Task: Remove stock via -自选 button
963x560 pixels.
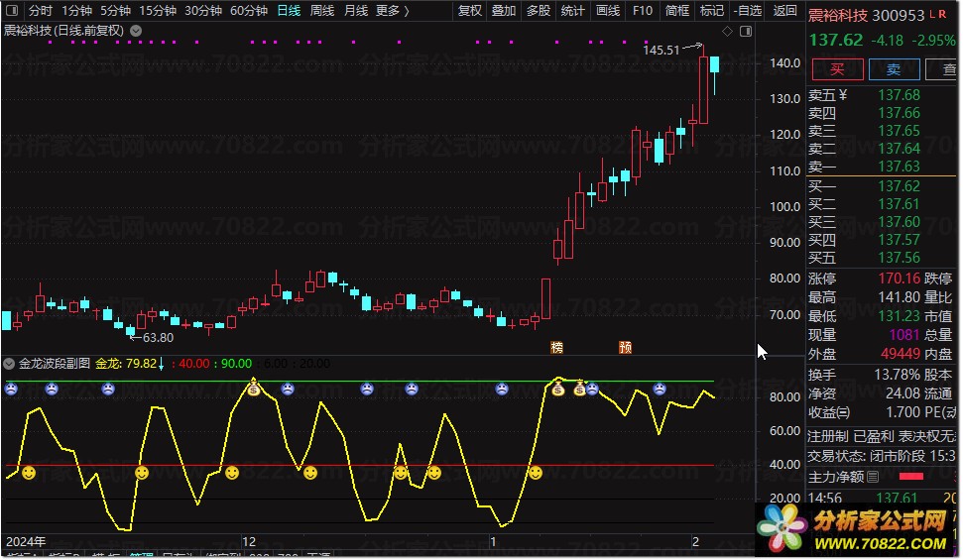Action: click(x=748, y=11)
